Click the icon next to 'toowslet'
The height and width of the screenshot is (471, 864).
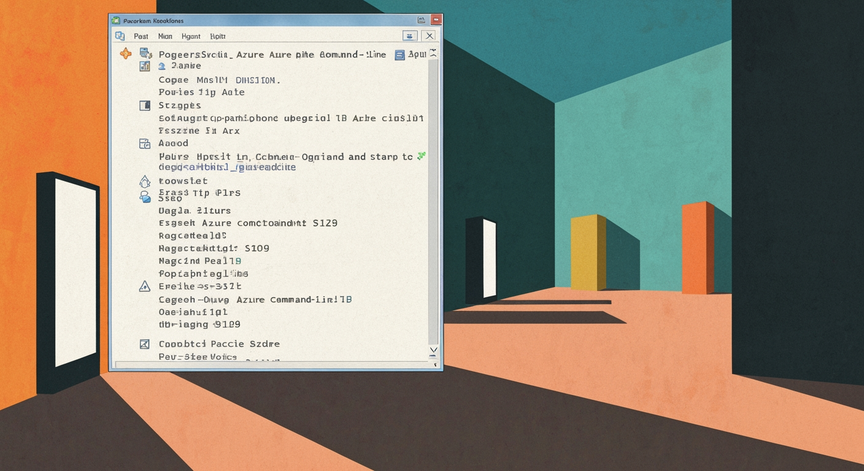click(x=144, y=181)
